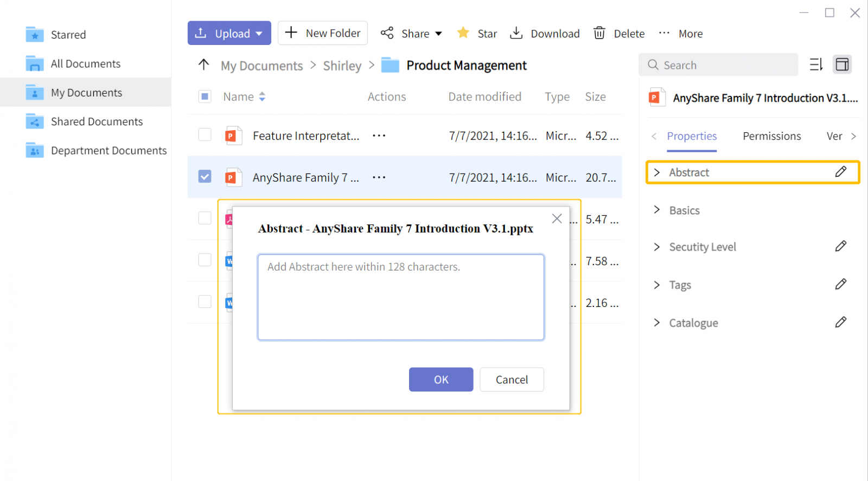This screenshot has height=481, width=868.
Task: Delete the selected file with trash icon
Action: point(599,34)
